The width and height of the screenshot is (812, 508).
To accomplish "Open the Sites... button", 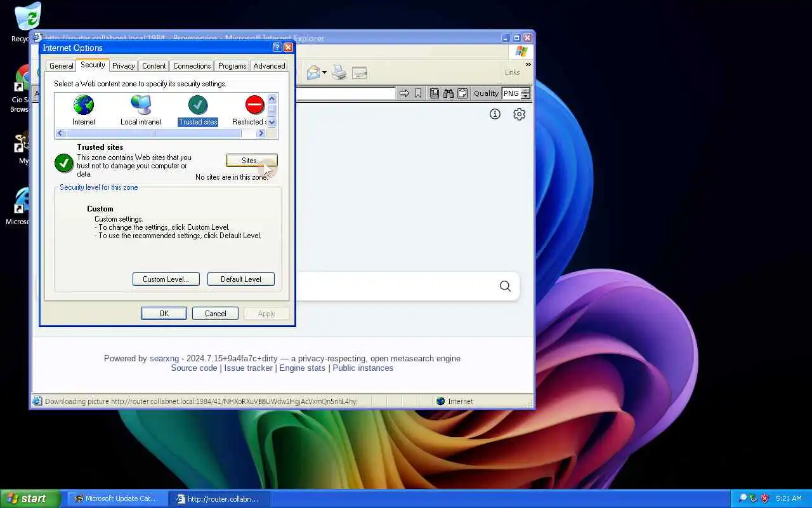I will [252, 161].
